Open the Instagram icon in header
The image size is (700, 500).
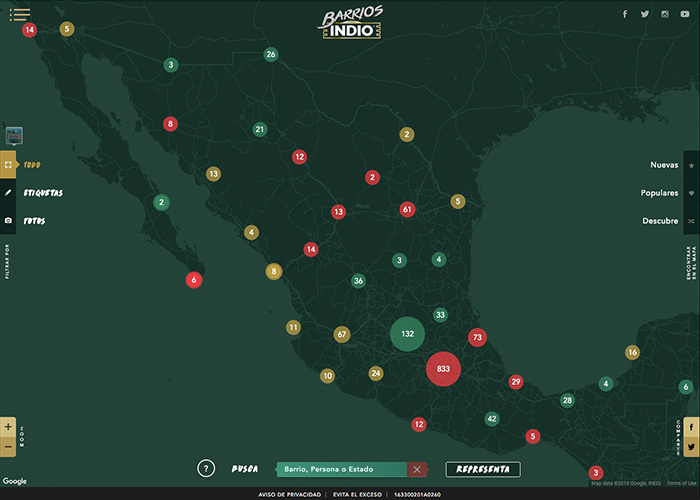(x=665, y=14)
